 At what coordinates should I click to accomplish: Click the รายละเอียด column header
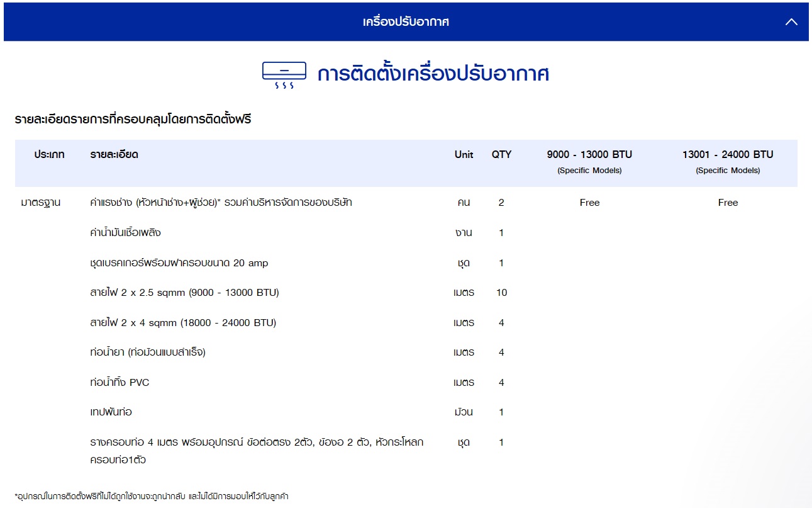[x=114, y=155]
